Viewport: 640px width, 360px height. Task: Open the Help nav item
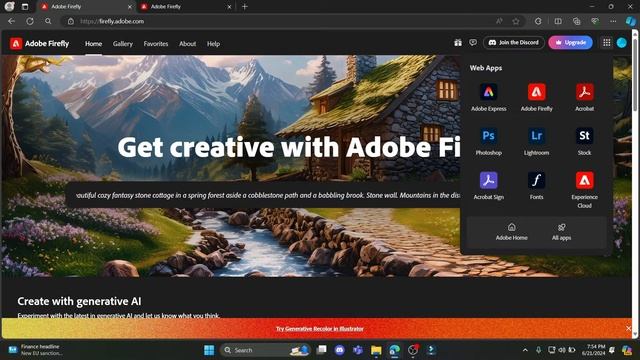point(213,44)
